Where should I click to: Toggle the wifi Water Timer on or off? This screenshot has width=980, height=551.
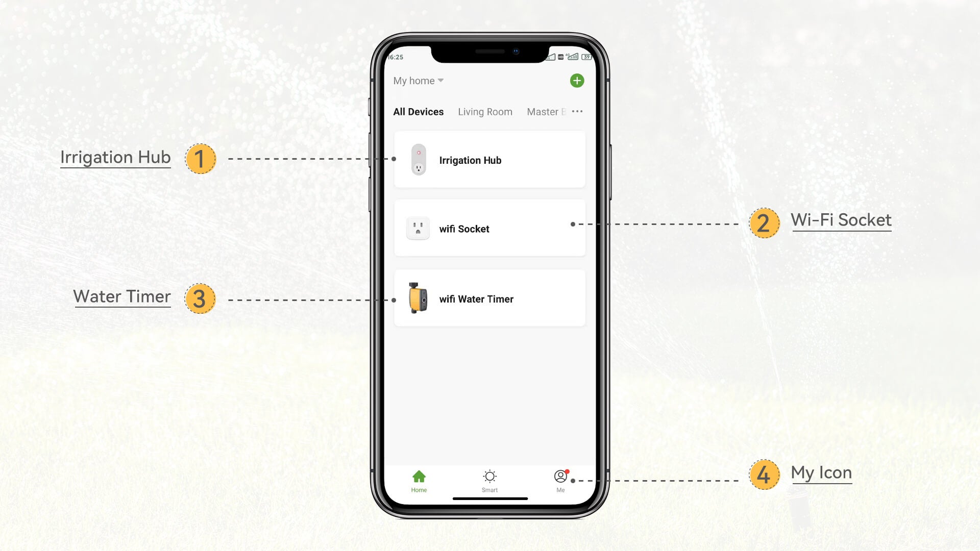489,298
